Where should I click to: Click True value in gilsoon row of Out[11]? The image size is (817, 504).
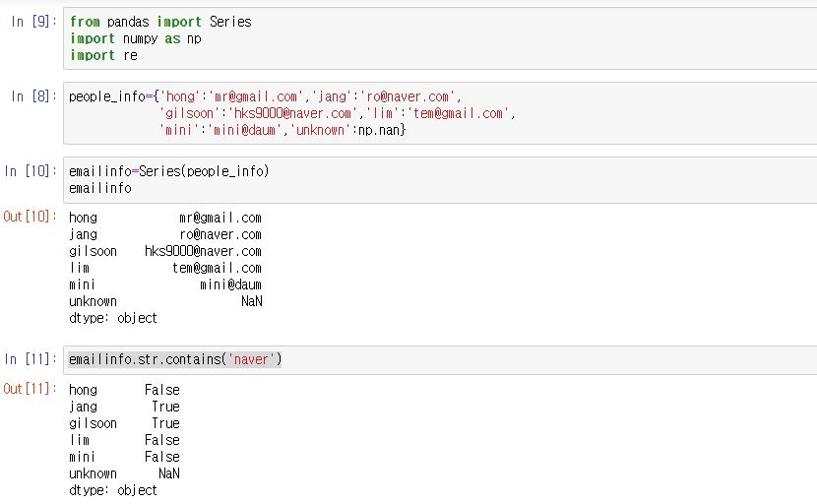(165, 423)
